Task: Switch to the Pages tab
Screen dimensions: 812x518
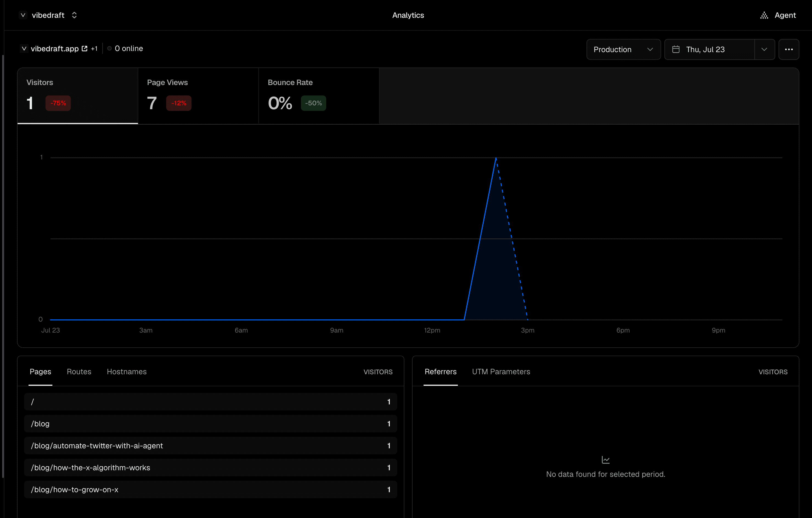Action: point(41,372)
